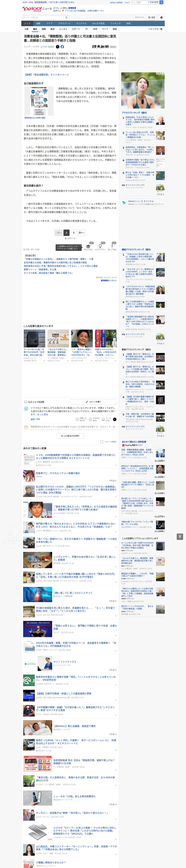Open the 速報 tab

[x=38, y=24]
